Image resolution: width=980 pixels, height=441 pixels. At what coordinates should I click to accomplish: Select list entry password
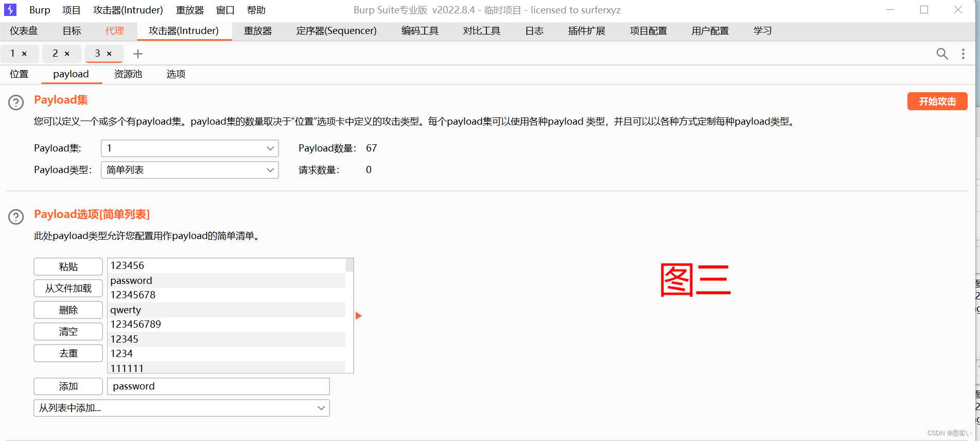coord(226,281)
